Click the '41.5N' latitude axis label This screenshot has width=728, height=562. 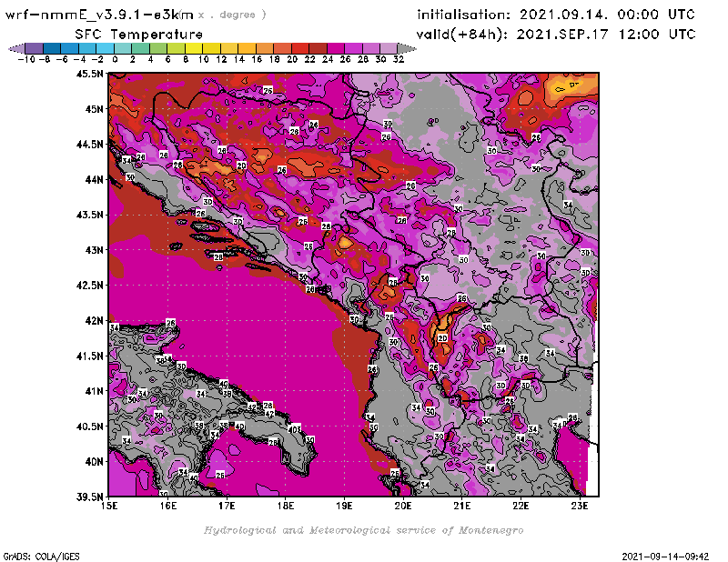tap(89, 356)
